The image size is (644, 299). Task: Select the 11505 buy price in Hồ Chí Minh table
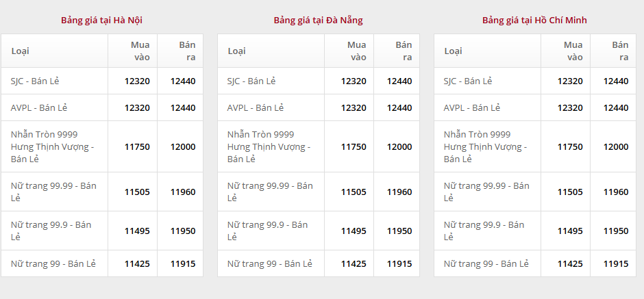570,192
